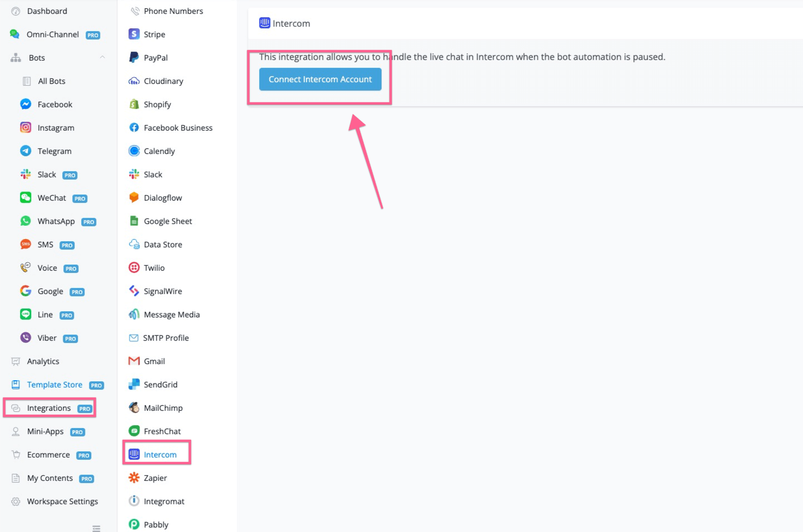This screenshot has width=803, height=532.
Task: Select Integrations in the sidebar
Action: pos(49,408)
